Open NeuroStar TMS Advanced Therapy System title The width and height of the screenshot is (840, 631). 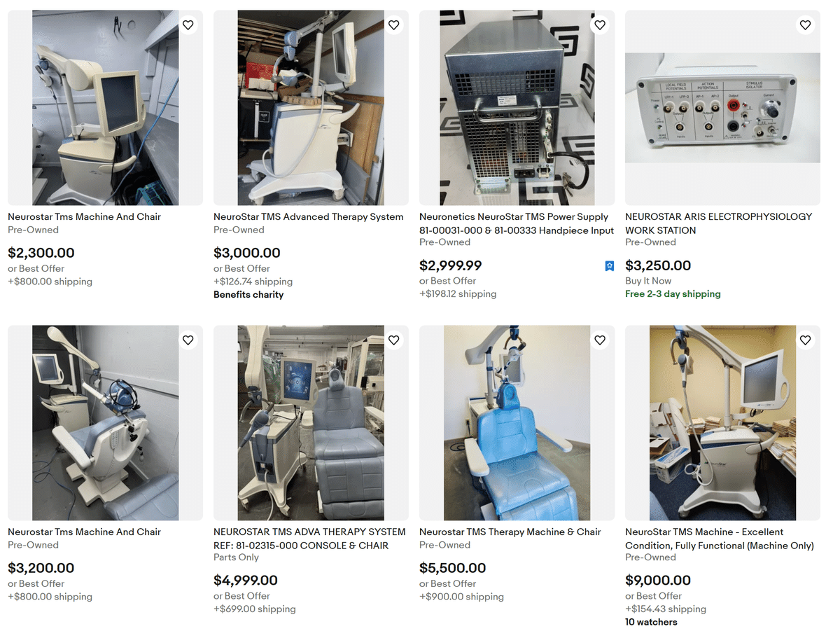309,217
